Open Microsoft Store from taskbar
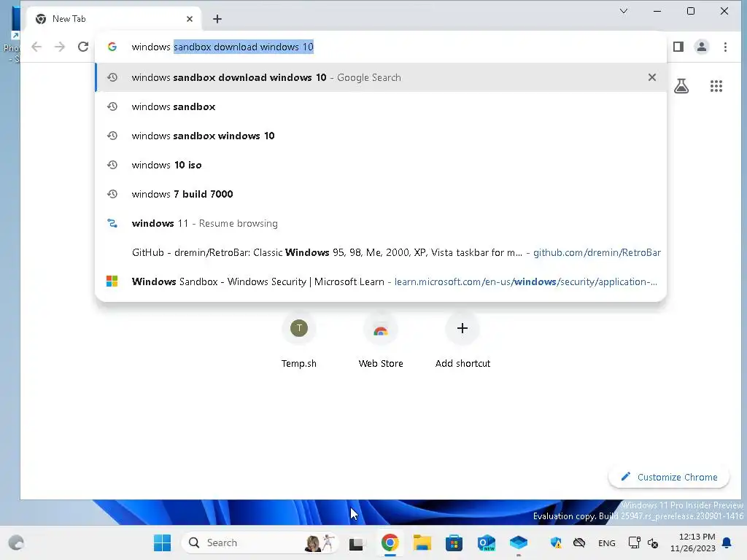The height and width of the screenshot is (560, 747). [x=454, y=542]
